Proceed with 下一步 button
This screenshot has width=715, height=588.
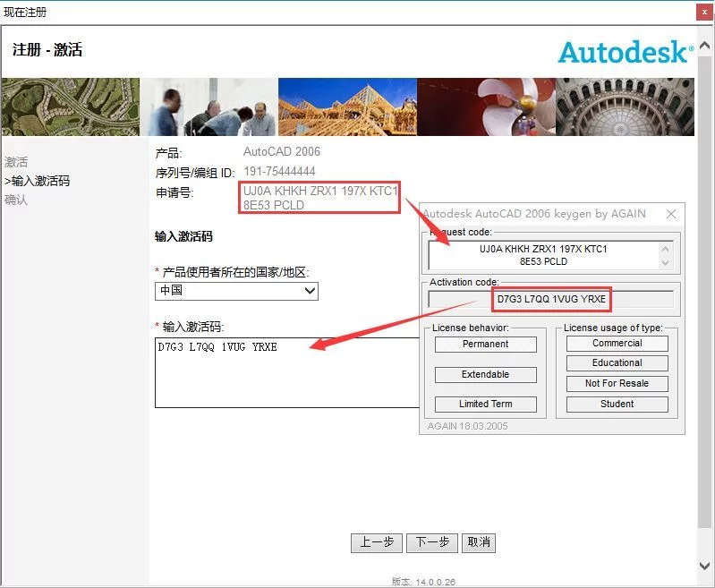[x=432, y=543]
